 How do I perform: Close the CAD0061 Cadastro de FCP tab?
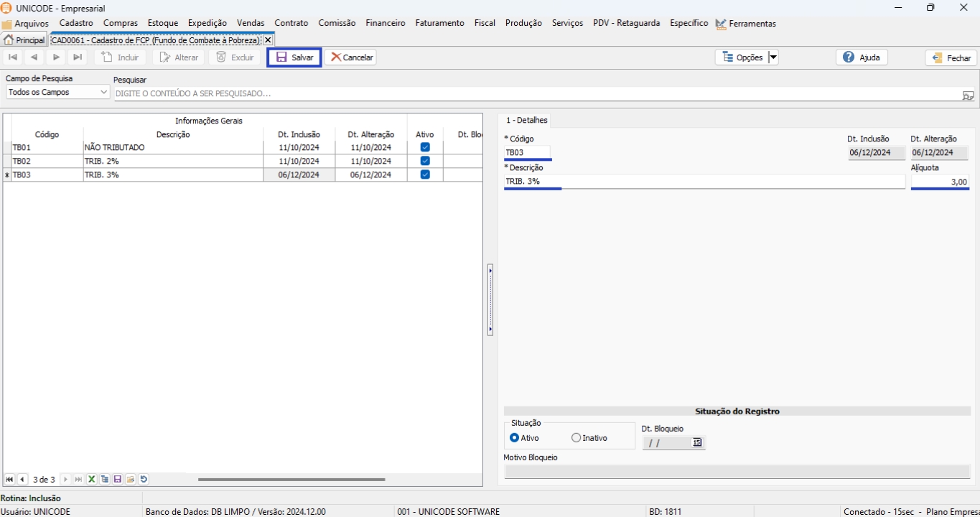pyautogui.click(x=268, y=40)
